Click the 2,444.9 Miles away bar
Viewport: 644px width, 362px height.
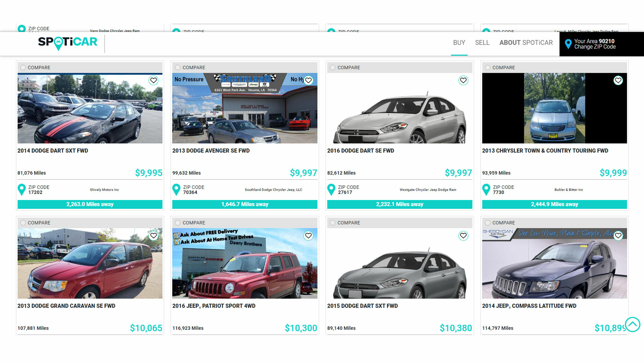pos(554,204)
